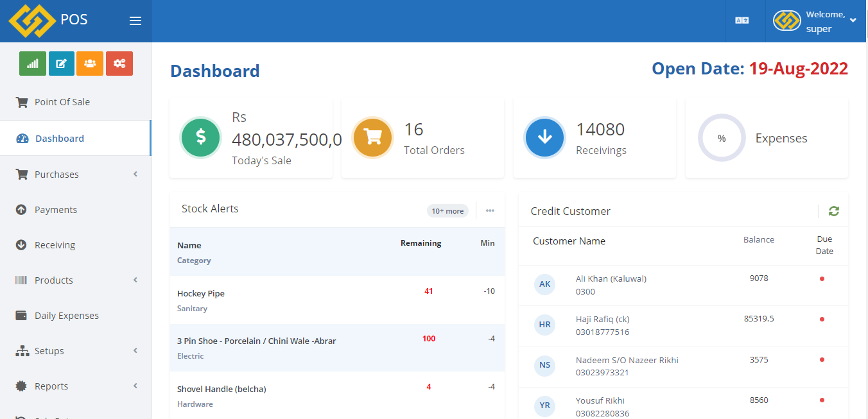The height and width of the screenshot is (419, 868).
Task: Click the Expenses percent circle
Action: [x=722, y=138]
